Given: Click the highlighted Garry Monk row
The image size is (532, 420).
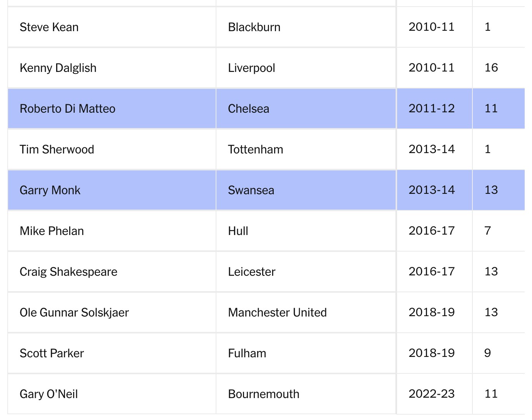Looking at the screenshot, I should 50,190.
